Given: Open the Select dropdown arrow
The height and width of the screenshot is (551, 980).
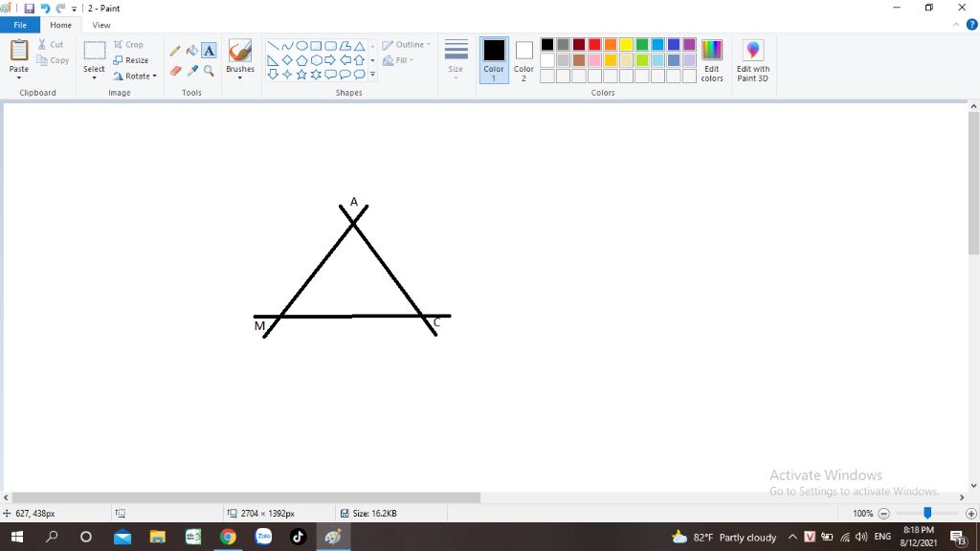Looking at the screenshot, I should 95,77.
